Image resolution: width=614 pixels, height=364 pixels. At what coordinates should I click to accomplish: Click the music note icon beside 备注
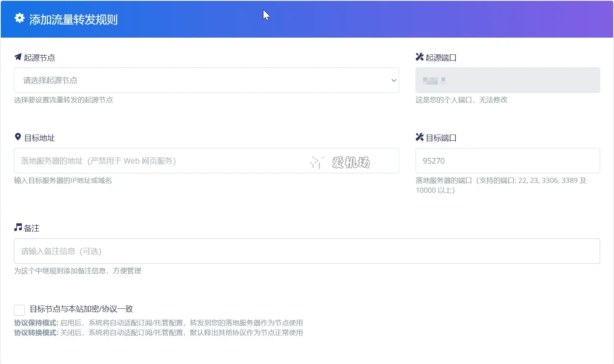point(18,227)
